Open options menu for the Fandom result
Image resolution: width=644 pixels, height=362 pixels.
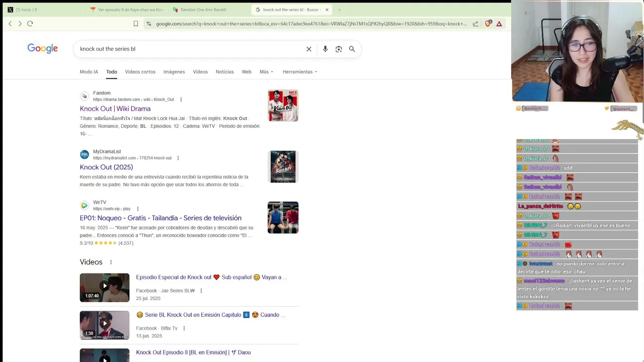coord(181,100)
